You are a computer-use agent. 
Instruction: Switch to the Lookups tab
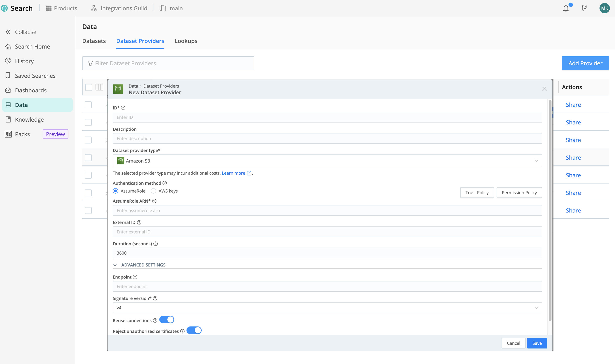tap(186, 41)
